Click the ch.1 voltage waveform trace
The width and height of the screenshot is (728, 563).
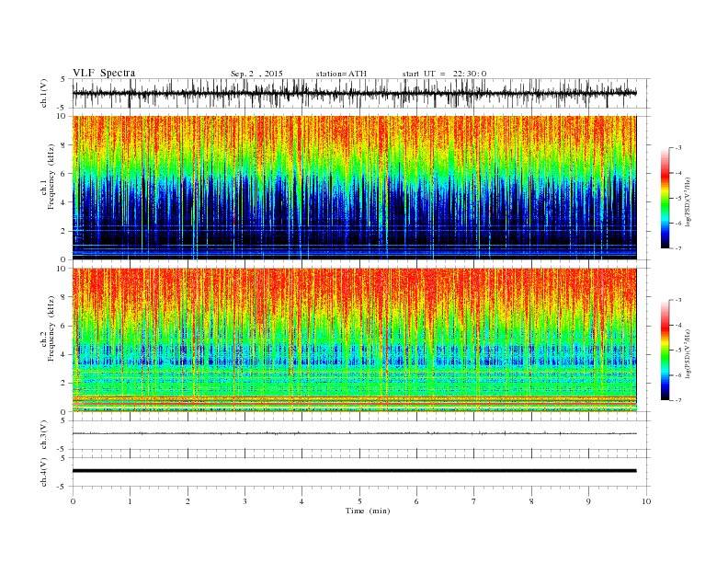[x=354, y=93]
